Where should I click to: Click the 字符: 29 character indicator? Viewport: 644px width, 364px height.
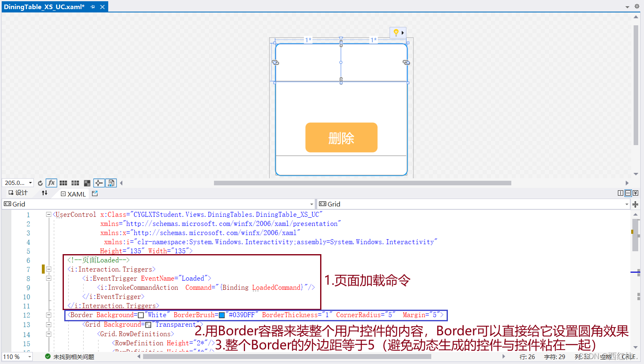554,357
